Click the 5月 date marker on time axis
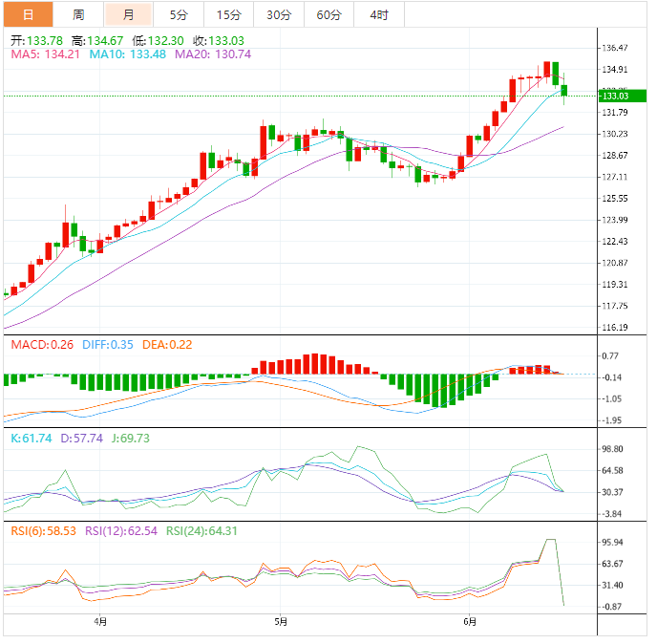 (x=280, y=622)
